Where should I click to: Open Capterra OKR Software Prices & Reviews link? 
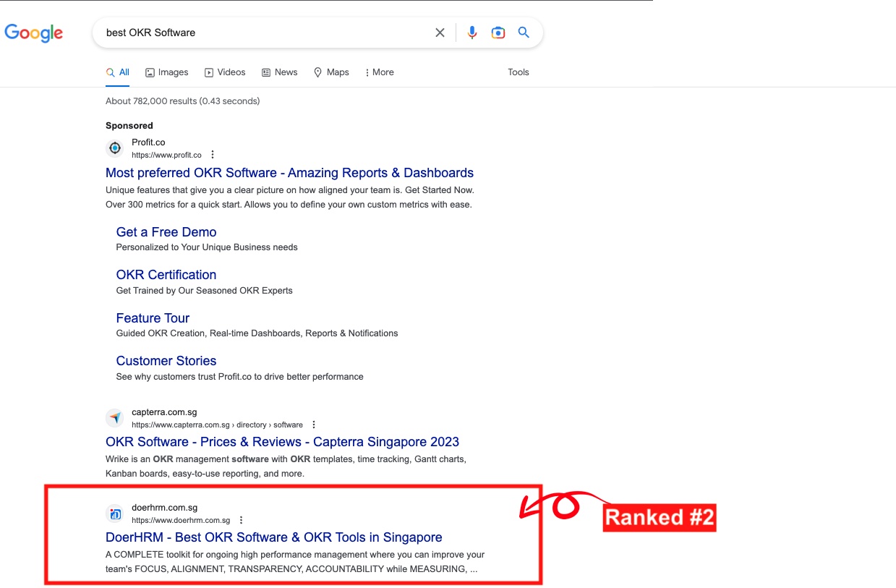282,442
